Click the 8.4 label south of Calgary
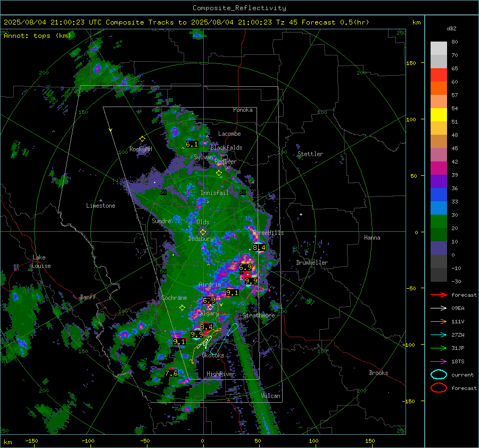479x448 pixels. (x=207, y=327)
